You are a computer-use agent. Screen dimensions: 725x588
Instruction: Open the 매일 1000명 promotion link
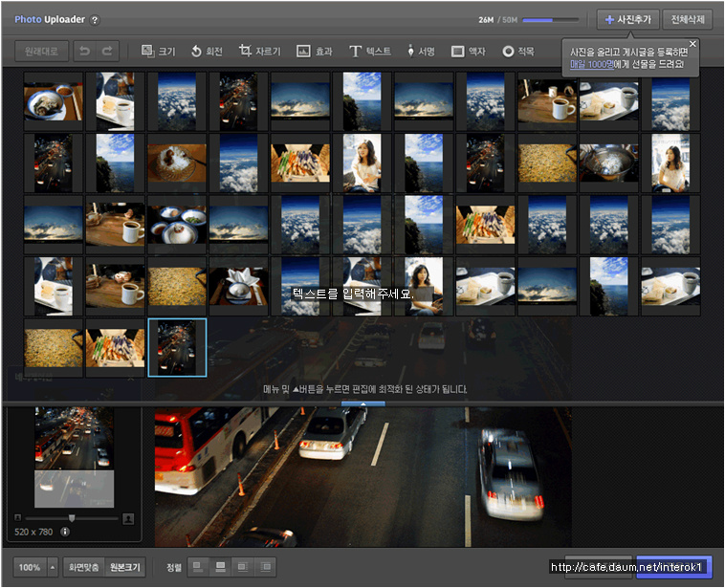[x=591, y=63]
